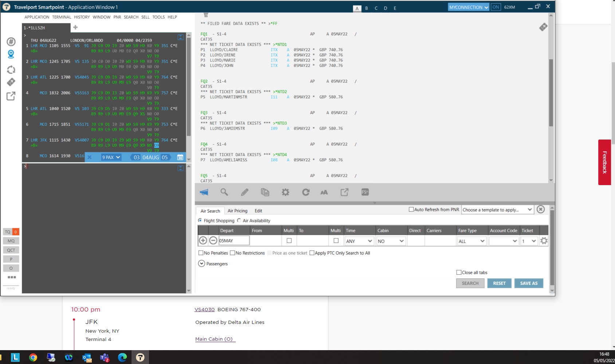
Task: Open the 9 PAX passenger count dropdown
Action: [x=111, y=157]
